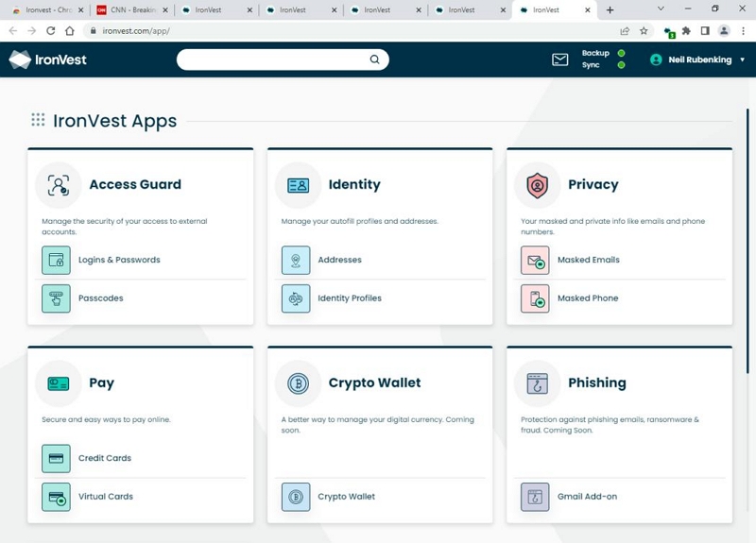Switch to the CNN browser tab
Image resolution: width=756 pixels, height=543 pixels.
tap(132, 9)
